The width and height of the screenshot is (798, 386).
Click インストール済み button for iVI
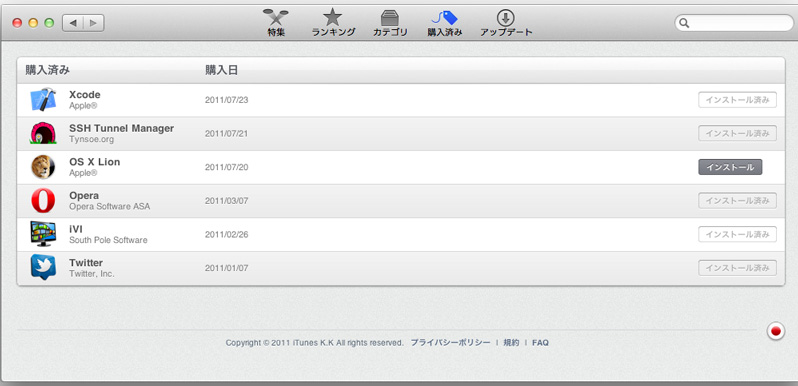pyautogui.click(x=737, y=234)
